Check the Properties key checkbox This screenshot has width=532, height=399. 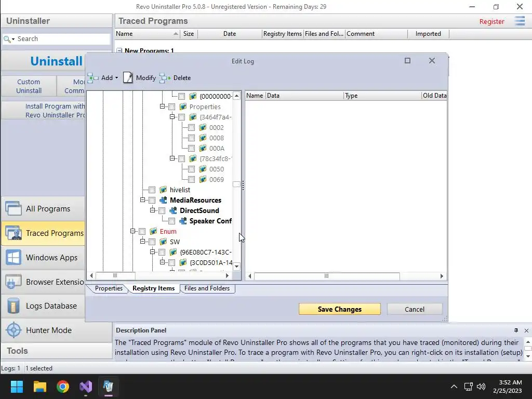click(171, 107)
